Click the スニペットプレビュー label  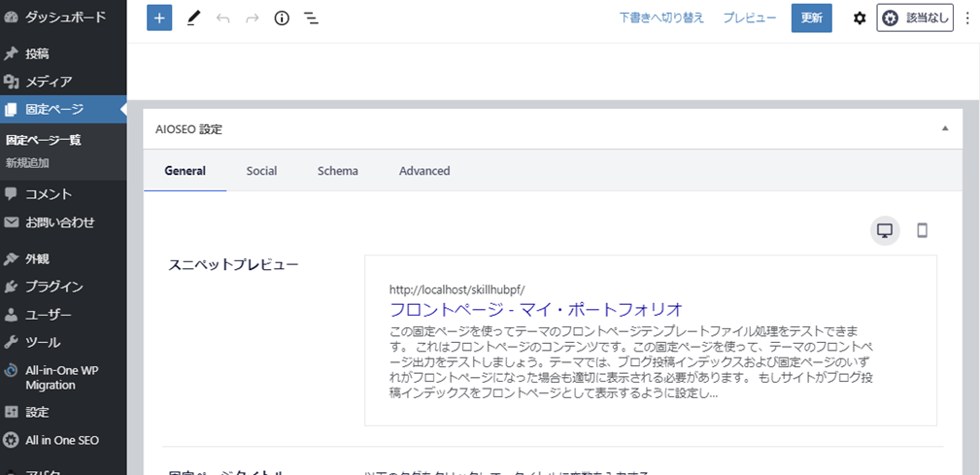coord(233,264)
